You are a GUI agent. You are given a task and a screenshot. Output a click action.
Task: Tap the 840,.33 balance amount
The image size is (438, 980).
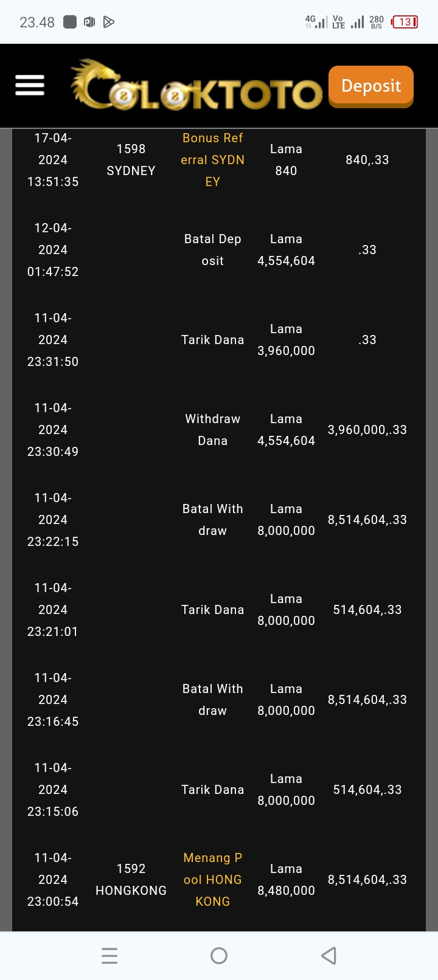(x=367, y=160)
